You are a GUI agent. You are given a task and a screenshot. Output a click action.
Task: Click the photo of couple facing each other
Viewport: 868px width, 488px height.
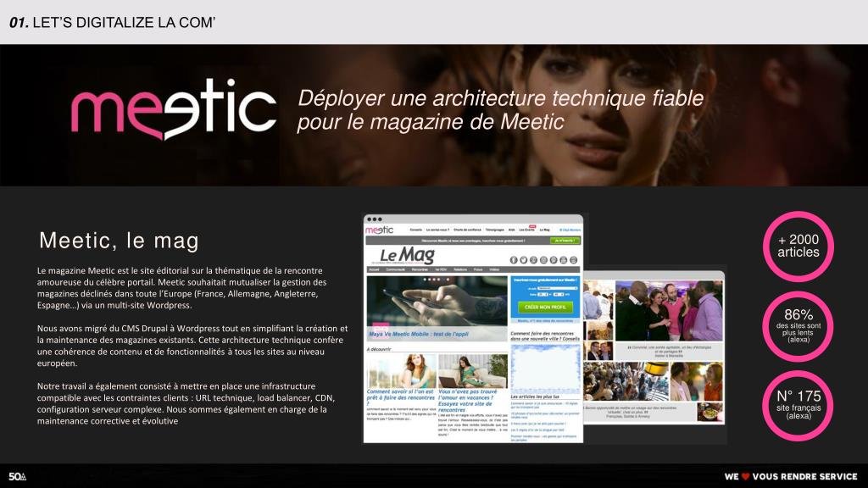tap(697, 382)
